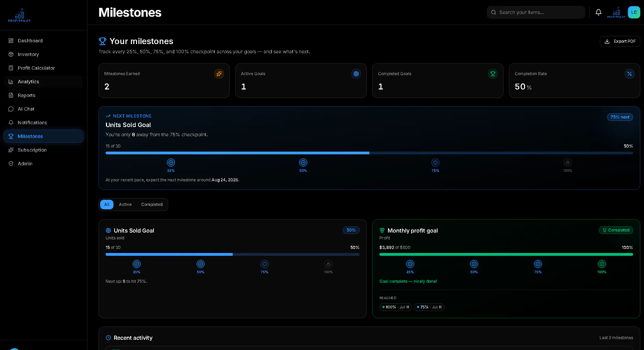The image size is (644, 350).
Task: Open the Admin section
Action: tap(43, 164)
